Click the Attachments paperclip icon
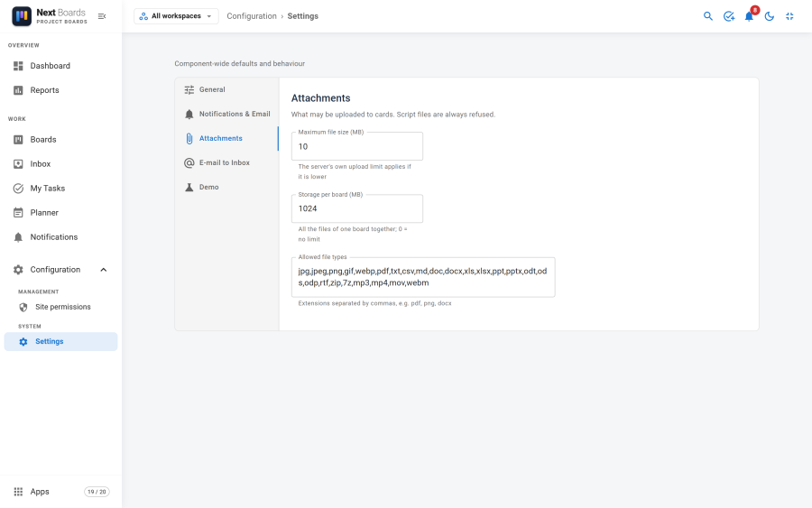Image resolution: width=812 pixels, height=508 pixels. click(189, 138)
